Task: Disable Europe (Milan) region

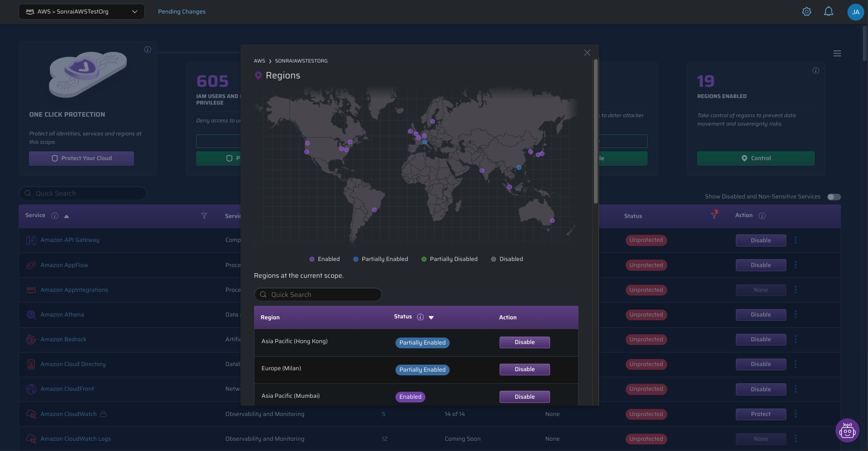Action: pos(525,369)
